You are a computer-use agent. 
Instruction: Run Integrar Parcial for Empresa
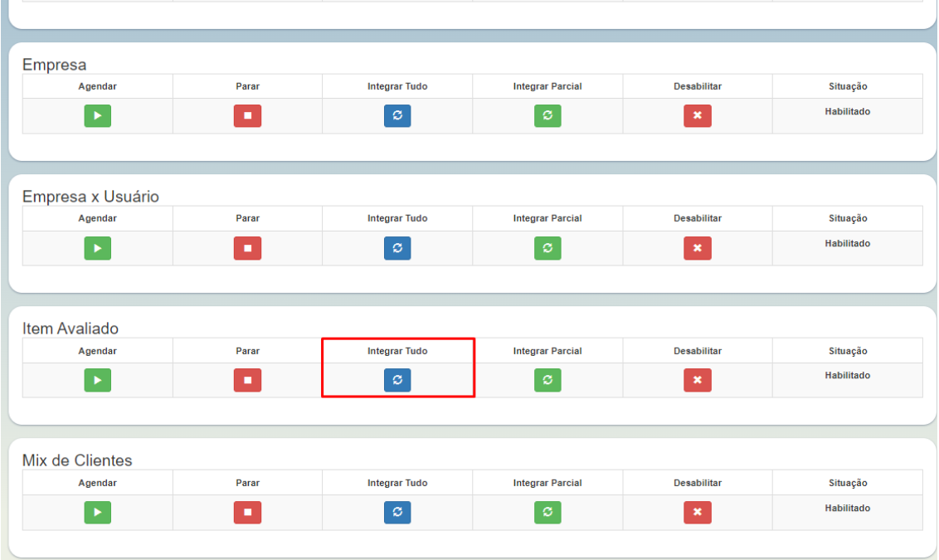pyautogui.click(x=547, y=115)
